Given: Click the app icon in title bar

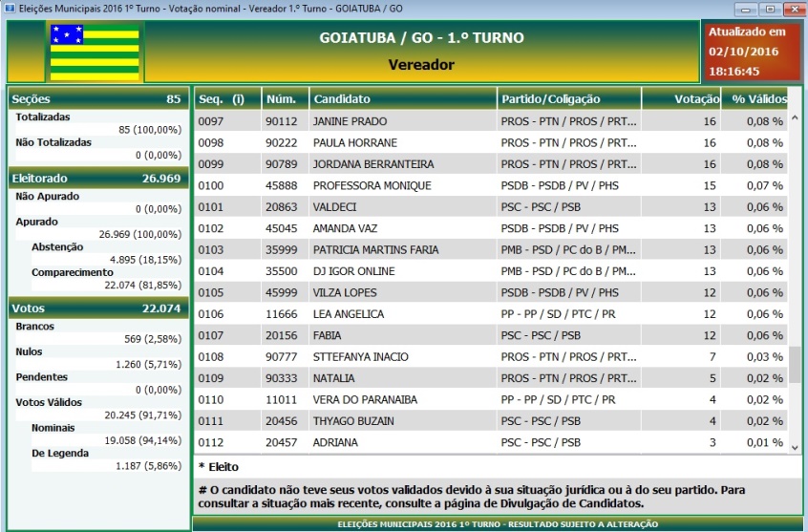Looking at the screenshot, I should tap(10, 9).
